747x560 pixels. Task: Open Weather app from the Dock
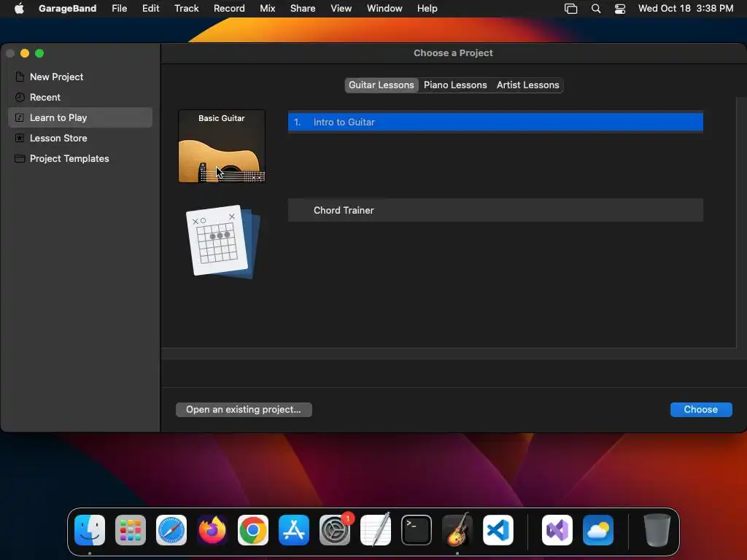(x=598, y=530)
